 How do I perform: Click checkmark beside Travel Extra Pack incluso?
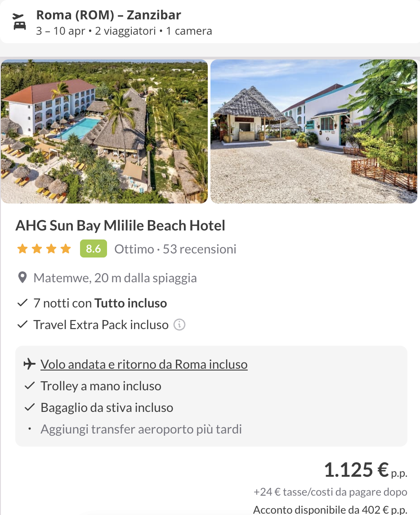click(x=22, y=325)
